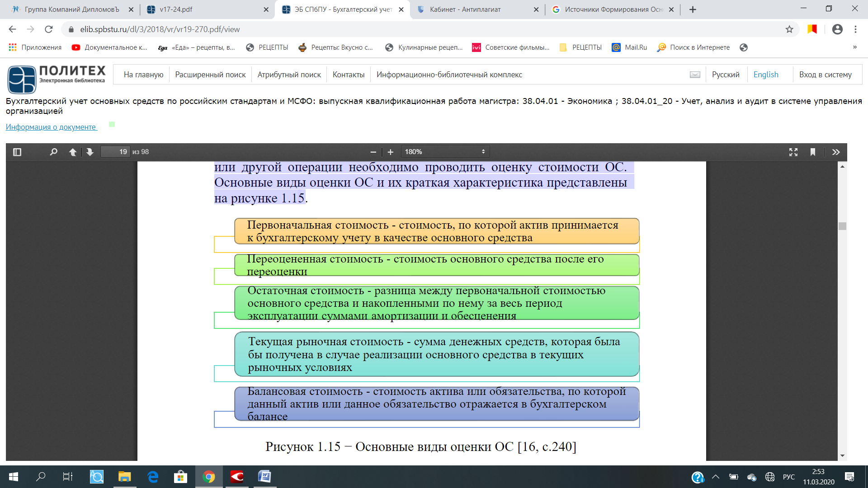Go to previous page arrow

(72, 152)
